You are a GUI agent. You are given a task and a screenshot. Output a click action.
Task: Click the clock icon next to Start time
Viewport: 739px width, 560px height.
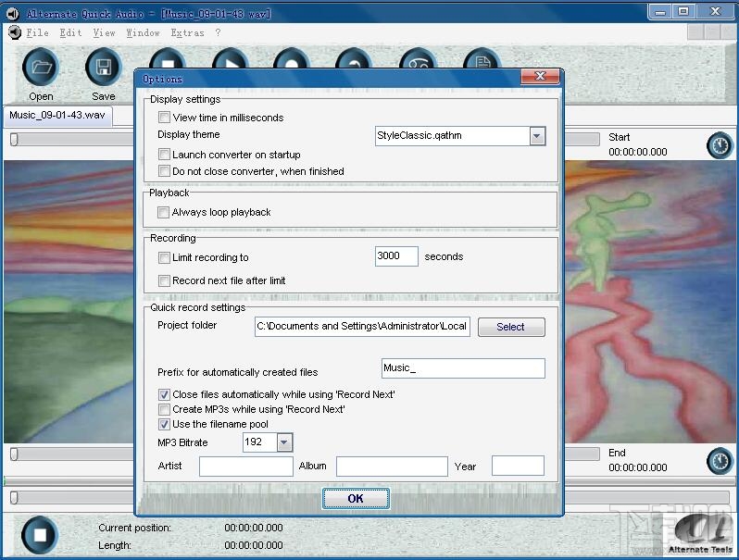coord(720,145)
